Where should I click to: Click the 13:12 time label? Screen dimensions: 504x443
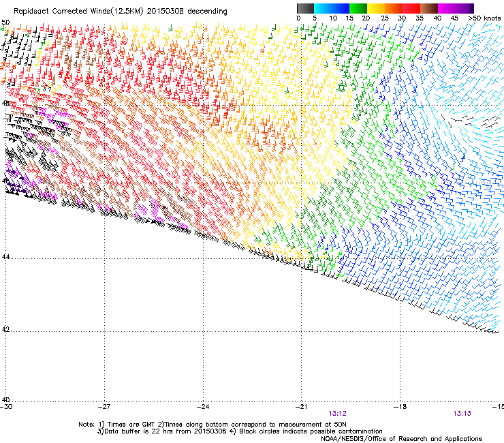tap(338, 414)
